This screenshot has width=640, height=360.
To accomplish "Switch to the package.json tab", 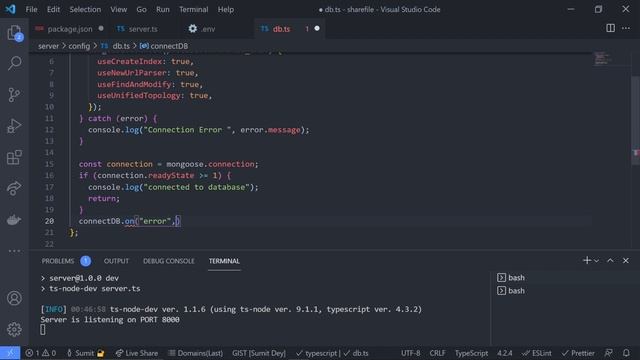I will pos(69,29).
